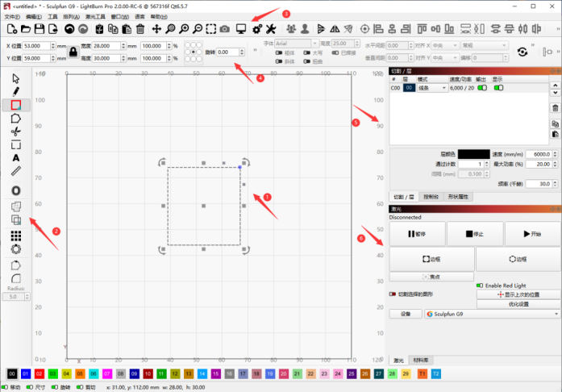Click the 开始 start button
The height and width of the screenshot is (392, 562).
pyautogui.click(x=532, y=234)
